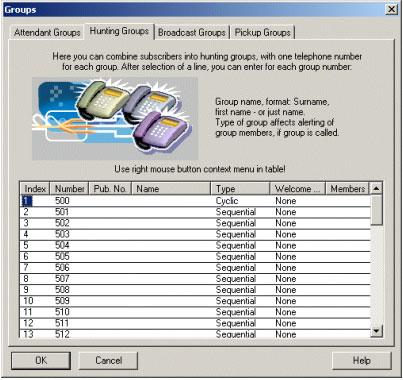This screenshot has width=403, height=380.
Task: Click Members cell for 506
Action: click(x=348, y=267)
